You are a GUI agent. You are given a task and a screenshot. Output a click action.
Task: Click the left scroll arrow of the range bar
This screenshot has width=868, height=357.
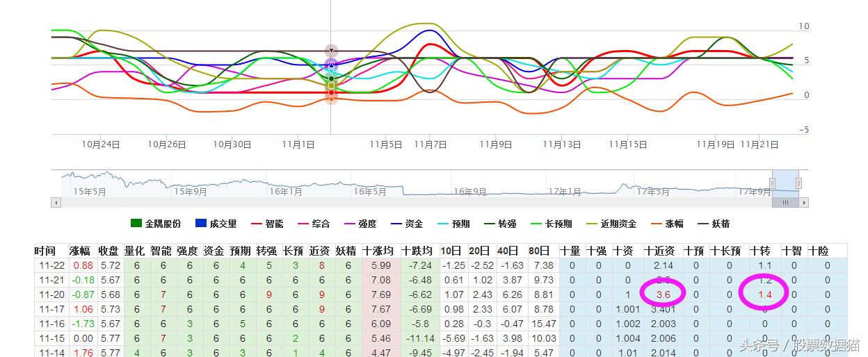click(x=56, y=203)
